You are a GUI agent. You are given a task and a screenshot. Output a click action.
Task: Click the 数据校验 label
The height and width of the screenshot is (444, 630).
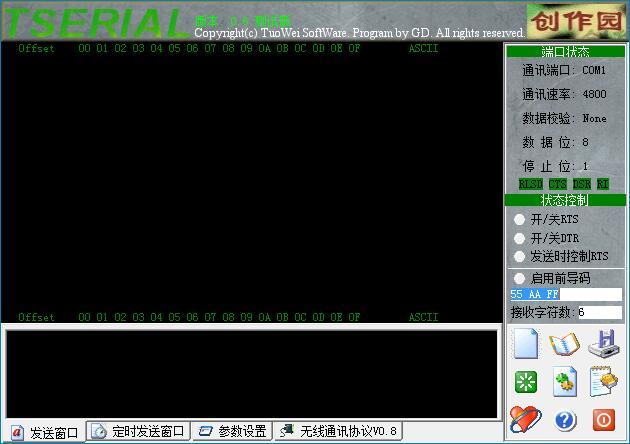pyautogui.click(x=548, y=118)
